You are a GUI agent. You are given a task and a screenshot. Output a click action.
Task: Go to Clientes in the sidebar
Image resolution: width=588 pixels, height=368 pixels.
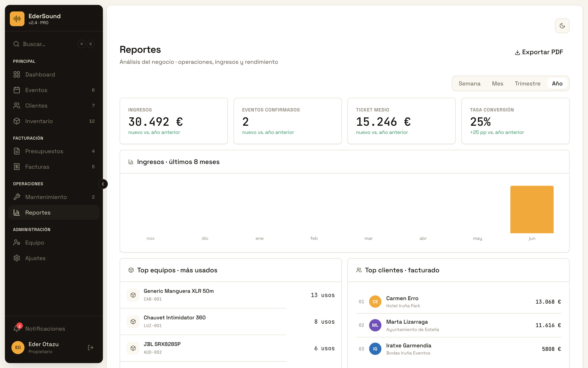54,106
